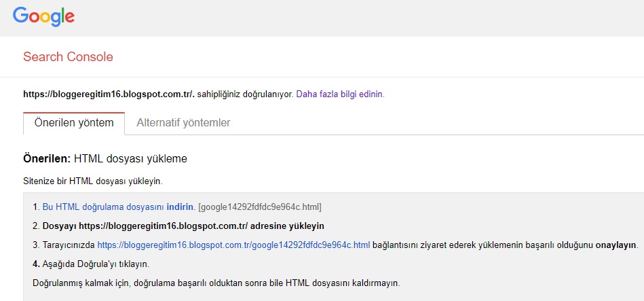
Task: Click the bold word 'onaylayın' in step 3
Action: [616, 245]
